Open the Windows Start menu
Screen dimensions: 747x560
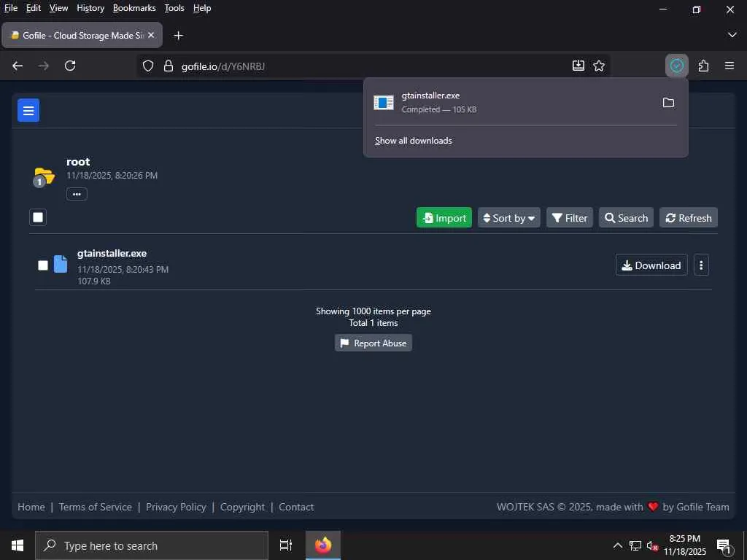coord(18,545)
